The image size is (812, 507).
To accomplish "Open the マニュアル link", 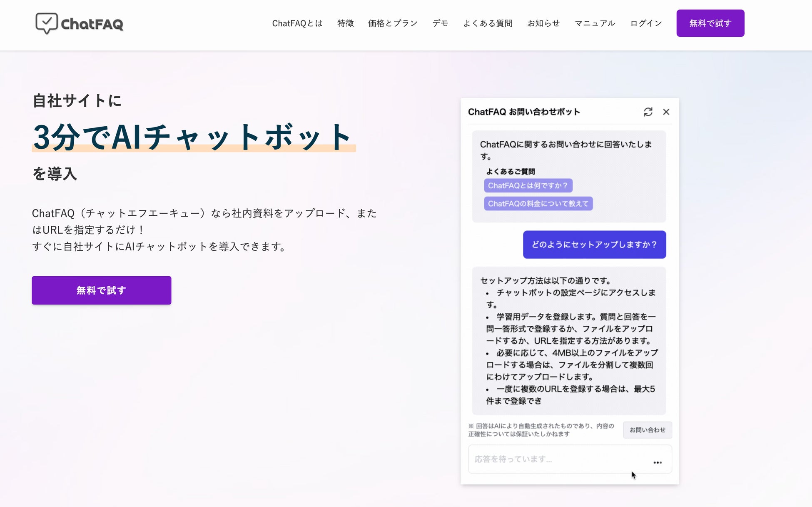I will tap(595, 23).
